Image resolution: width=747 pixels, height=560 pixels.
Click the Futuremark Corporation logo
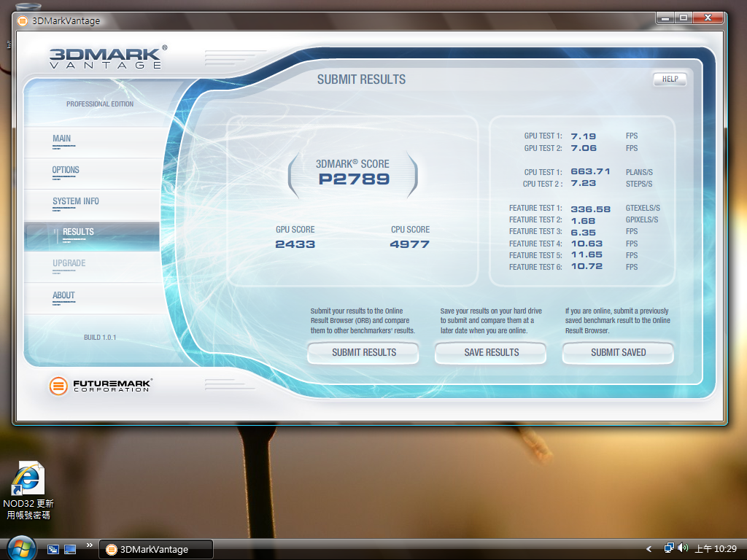[100, 386]
